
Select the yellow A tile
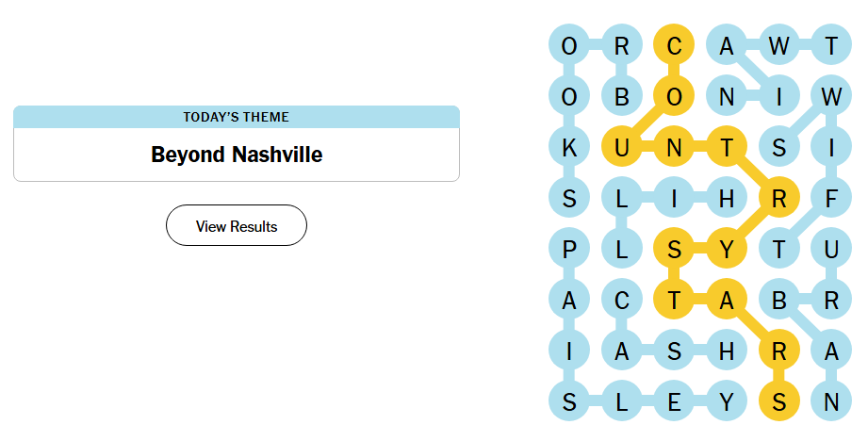pos(727,300)
